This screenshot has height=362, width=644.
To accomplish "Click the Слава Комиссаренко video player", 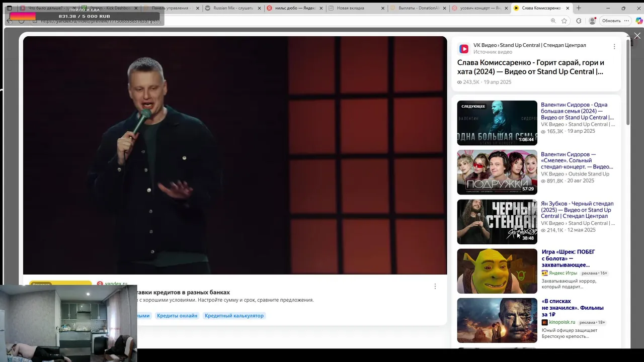I will 235,155.
